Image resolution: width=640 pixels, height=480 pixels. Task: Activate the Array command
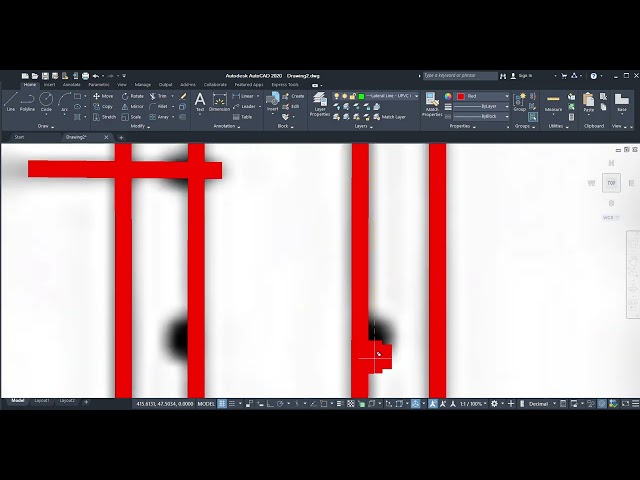(159, 117)
